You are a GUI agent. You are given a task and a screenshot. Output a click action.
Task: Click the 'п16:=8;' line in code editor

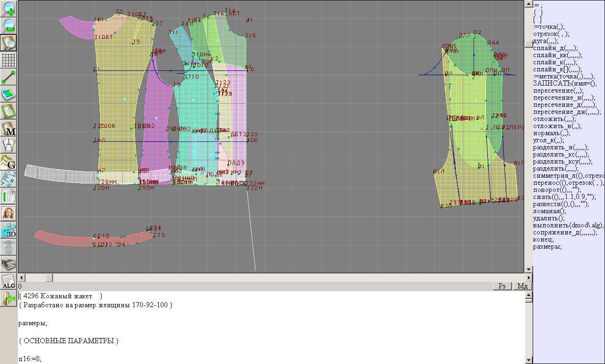[30, 359]
